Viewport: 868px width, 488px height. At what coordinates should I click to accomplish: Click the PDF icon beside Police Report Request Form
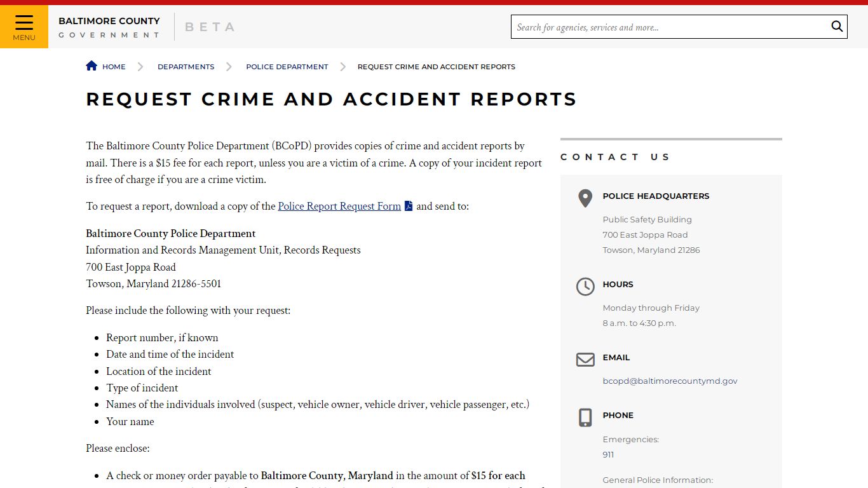(409, 206)
